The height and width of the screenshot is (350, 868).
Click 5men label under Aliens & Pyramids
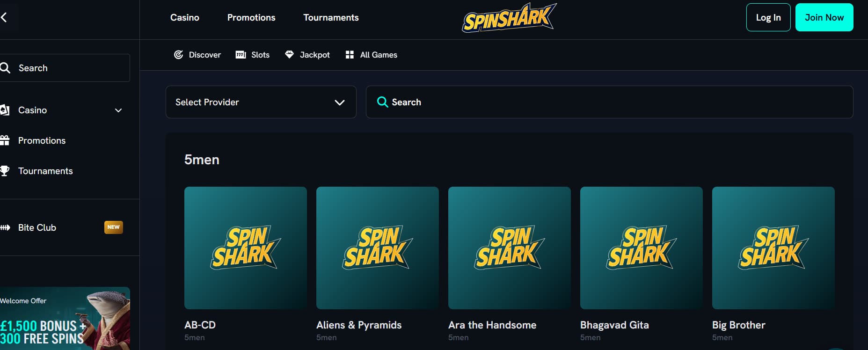coord(326,337)
